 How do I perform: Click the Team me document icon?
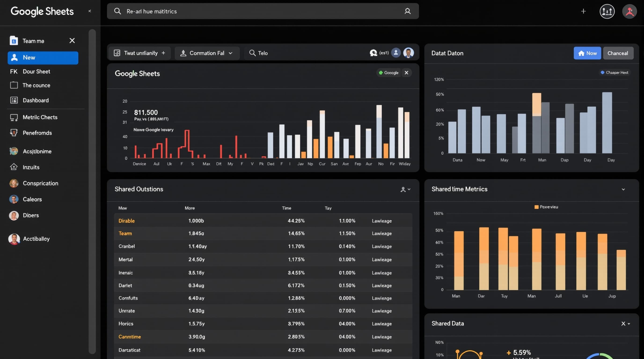14,40
